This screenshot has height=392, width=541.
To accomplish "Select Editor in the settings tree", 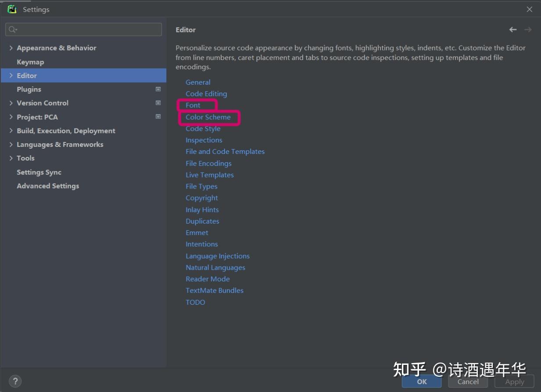I will coord(83,75).
